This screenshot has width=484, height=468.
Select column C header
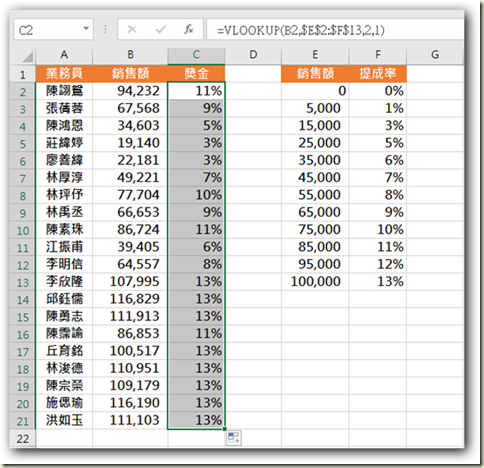click(x=196, y=55)
